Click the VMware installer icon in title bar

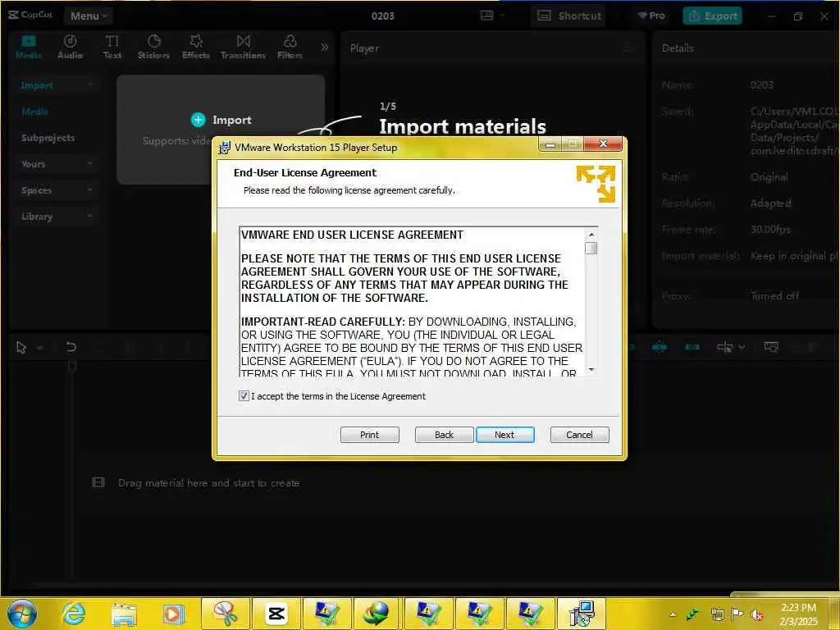225,148
